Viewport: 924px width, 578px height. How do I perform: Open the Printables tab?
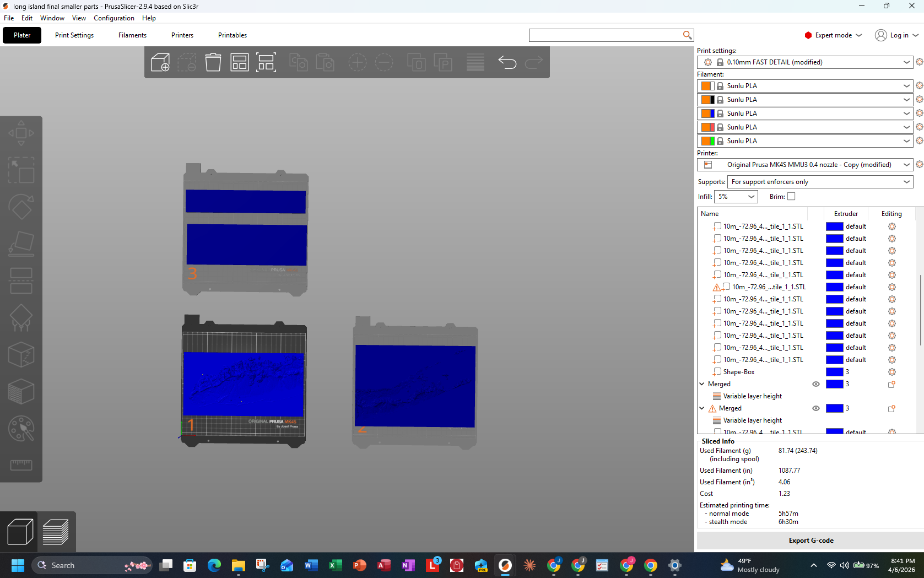233,35
